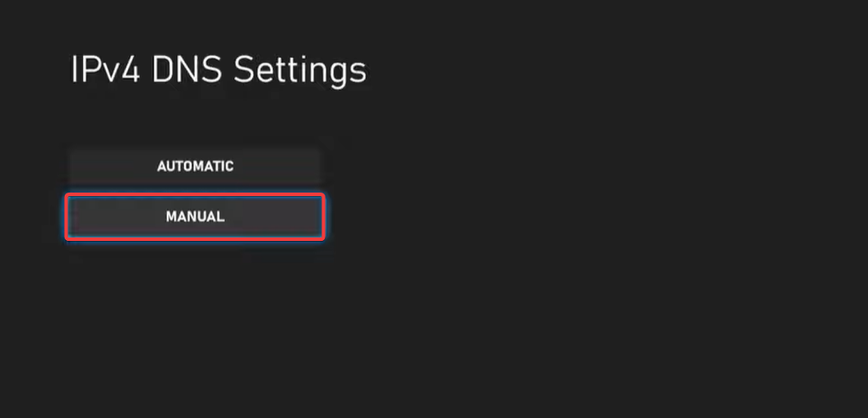Open manual DNS entry via MANUAL
The height and width of the screenshot is (418, 868).
[195, 217]
